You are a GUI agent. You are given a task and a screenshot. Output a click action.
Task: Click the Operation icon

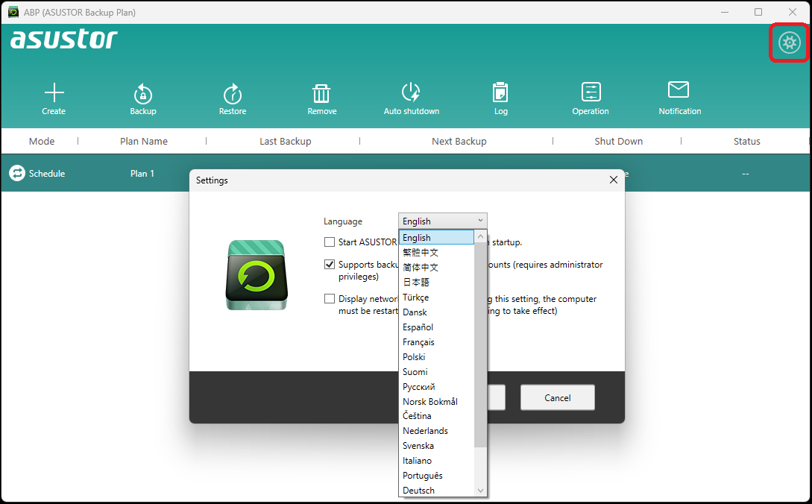pos(591,93)
